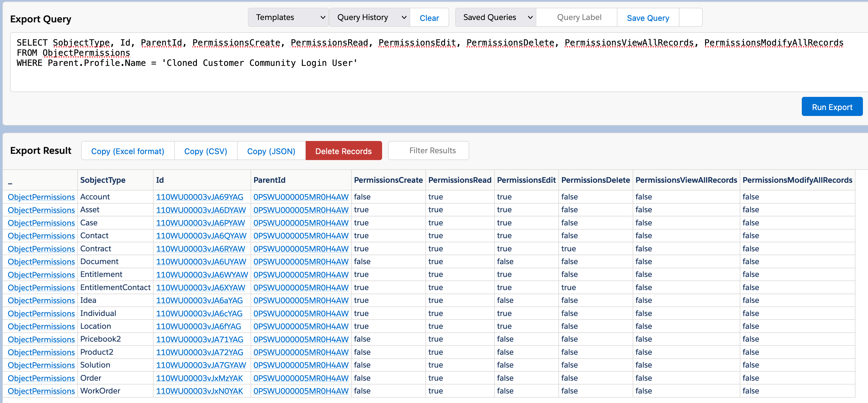Viewport: 868px width, 403px height.
Task: Expand the Query History dropdown
Action: [x=369, y=18]
